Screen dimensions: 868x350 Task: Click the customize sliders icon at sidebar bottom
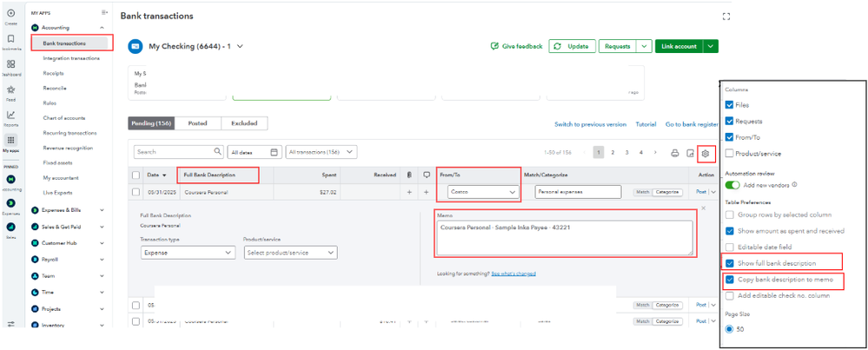pyautogui.click(x=10, y=324)
